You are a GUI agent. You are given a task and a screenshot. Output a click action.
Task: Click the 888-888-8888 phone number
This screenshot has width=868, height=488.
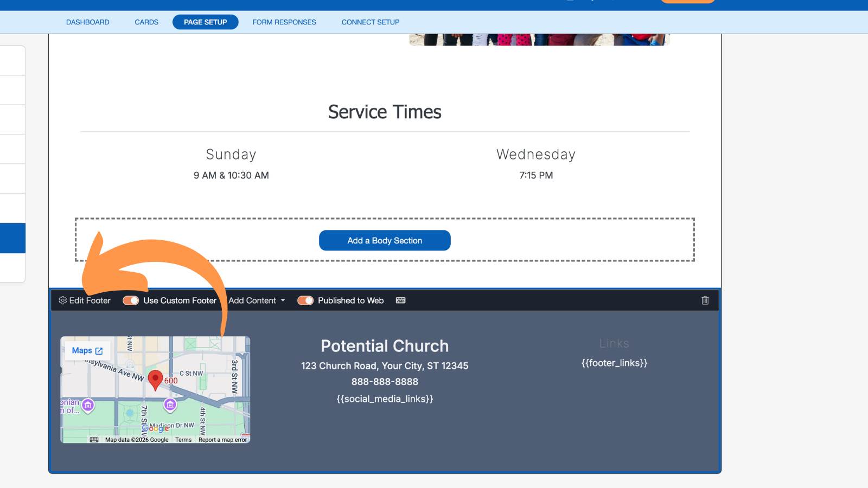point(385,382)
